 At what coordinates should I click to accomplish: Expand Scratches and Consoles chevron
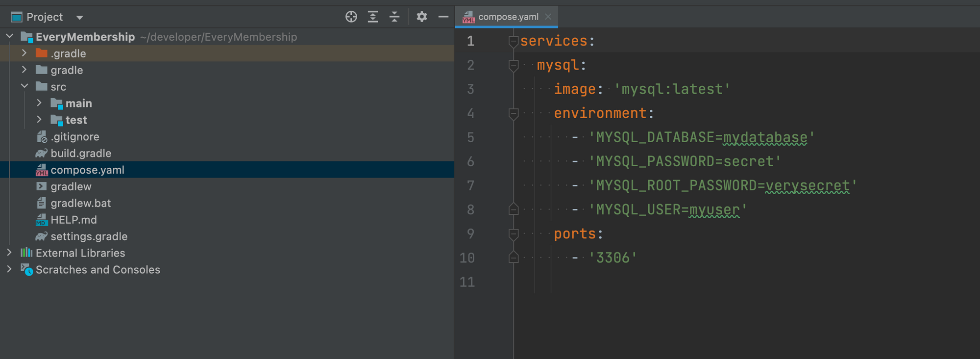pyautogui.click(x=9, y=269)
